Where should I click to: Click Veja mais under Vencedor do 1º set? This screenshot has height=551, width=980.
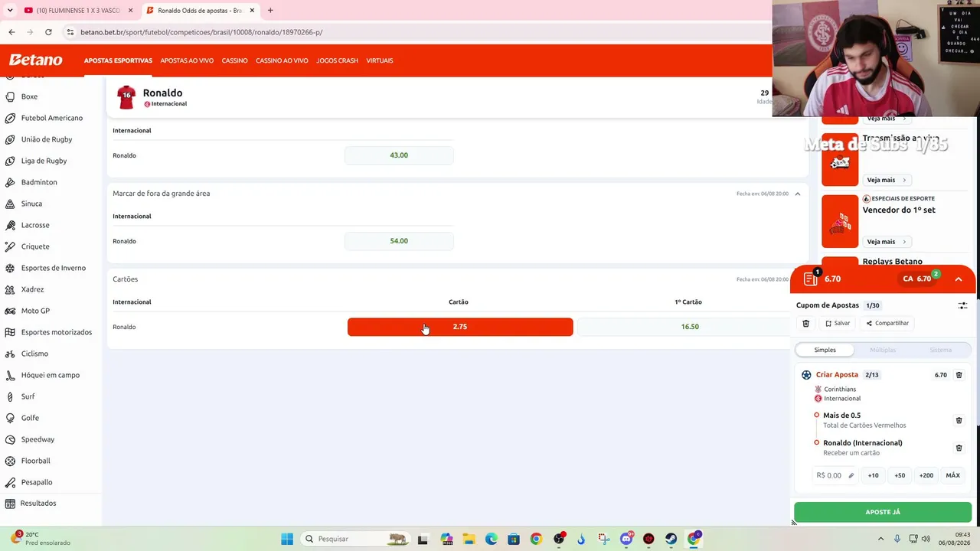(887, 242)
